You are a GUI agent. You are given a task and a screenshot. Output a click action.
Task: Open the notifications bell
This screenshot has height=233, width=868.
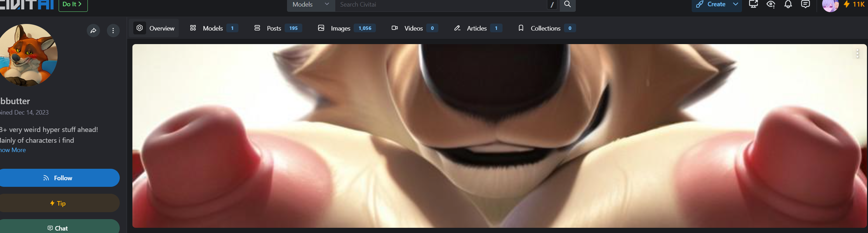tap(788, 4)
